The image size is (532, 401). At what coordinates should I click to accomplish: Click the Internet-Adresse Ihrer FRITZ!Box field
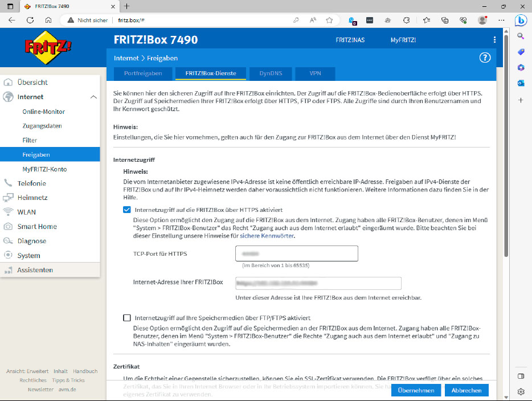point(318,283)
